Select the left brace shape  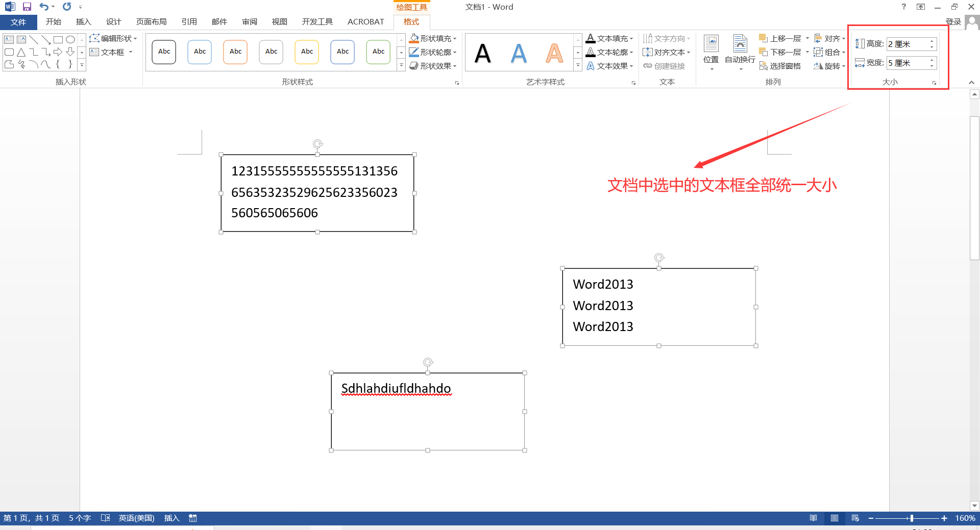click(x=58, y=64)
